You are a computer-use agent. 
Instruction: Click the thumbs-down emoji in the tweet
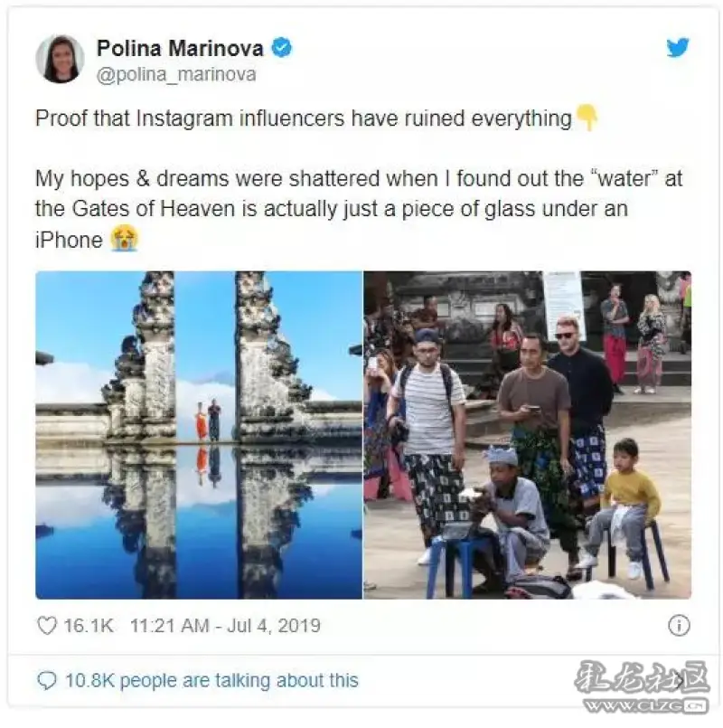(x=587, y=117)
